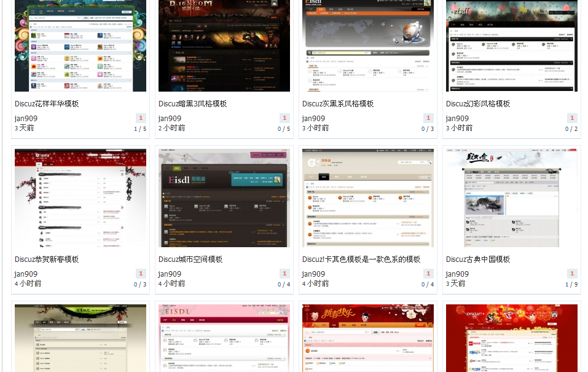Open the Discuz古典中国模板 thumbnail image

[x=511, y=198]
